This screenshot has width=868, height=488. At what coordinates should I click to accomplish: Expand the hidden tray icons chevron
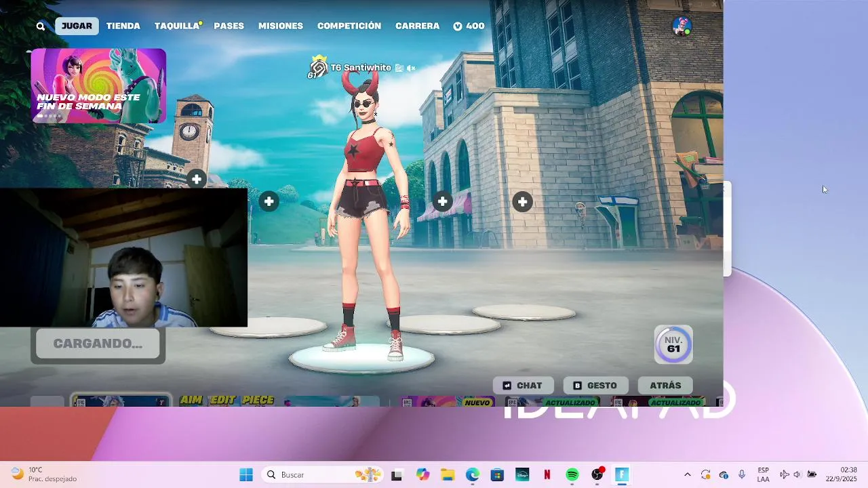687,474
